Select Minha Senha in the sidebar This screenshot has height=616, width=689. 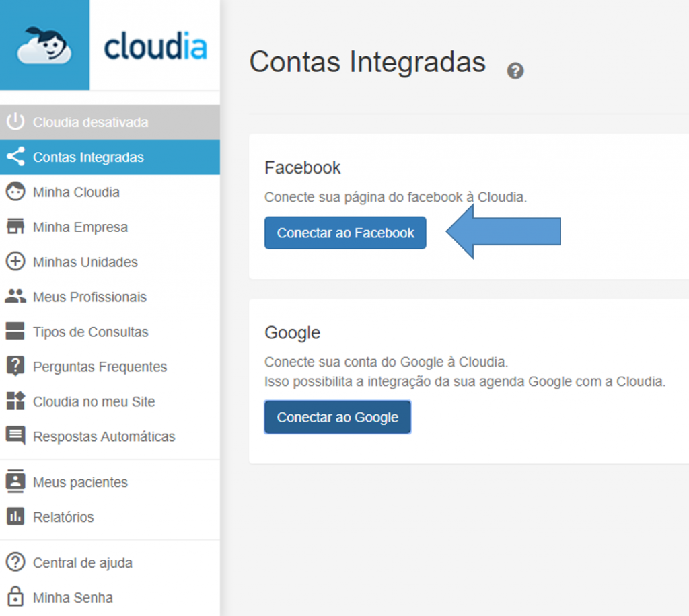110,598
